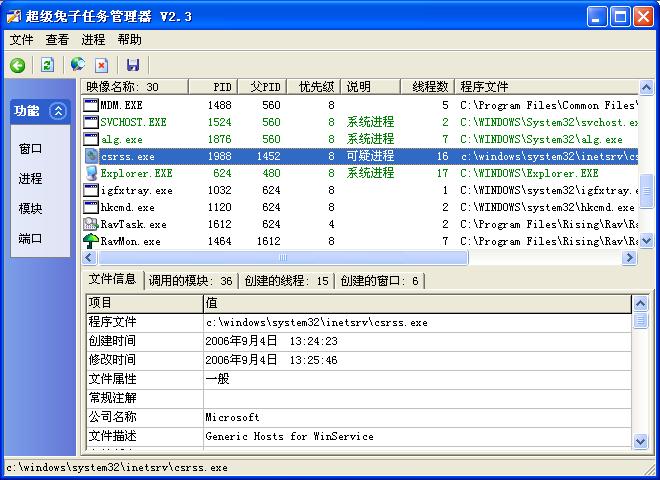Select the 文件描述 row
Viewport: 660px width, 480px height.
tap(359, 436)
